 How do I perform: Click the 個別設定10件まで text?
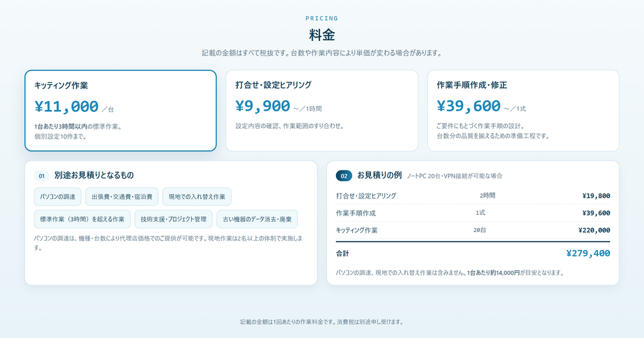(x=60, y=136)
